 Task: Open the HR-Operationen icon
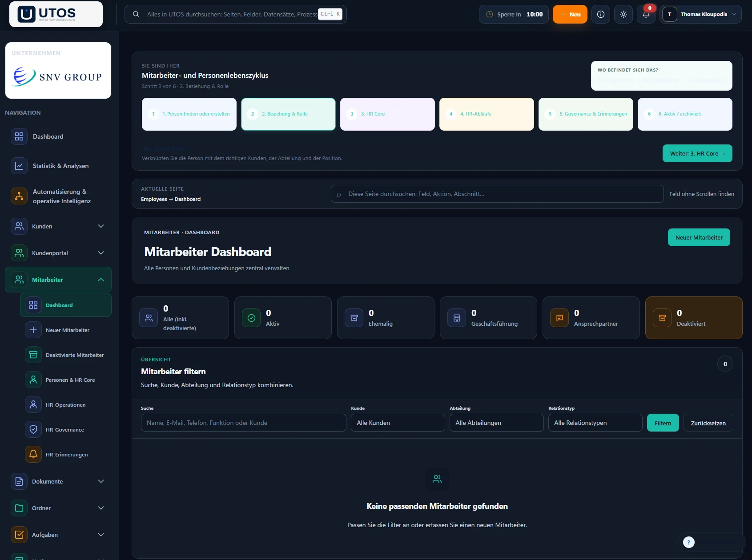point(33,404)
